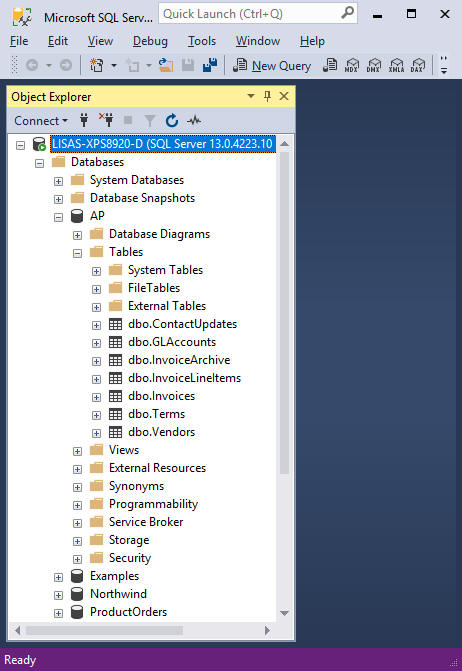The height and width of the screenshot is (671, 462).
Task: Click the ProductOrders database icon
Action: (x=77, y=612)
